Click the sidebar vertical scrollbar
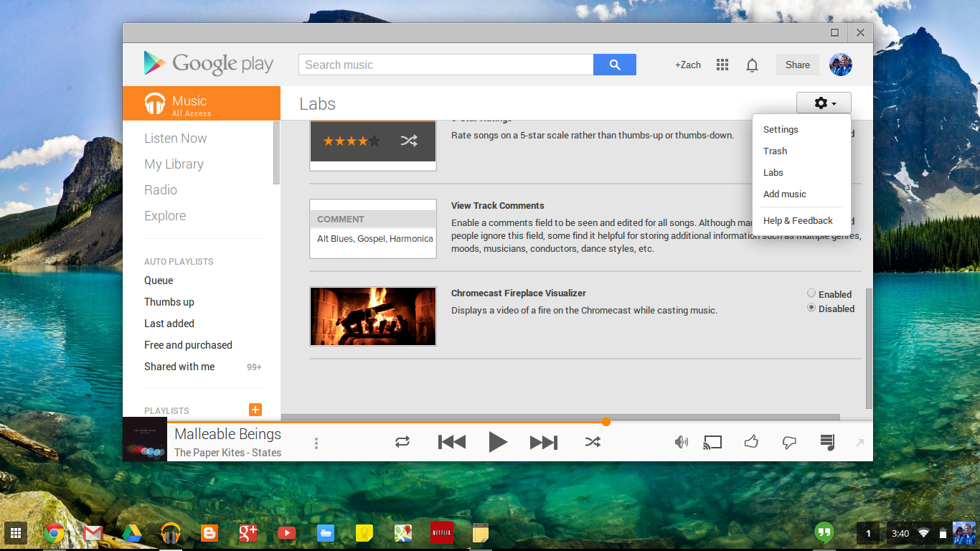The width and height of the screenshot is (980, 551). click(276, 153)
